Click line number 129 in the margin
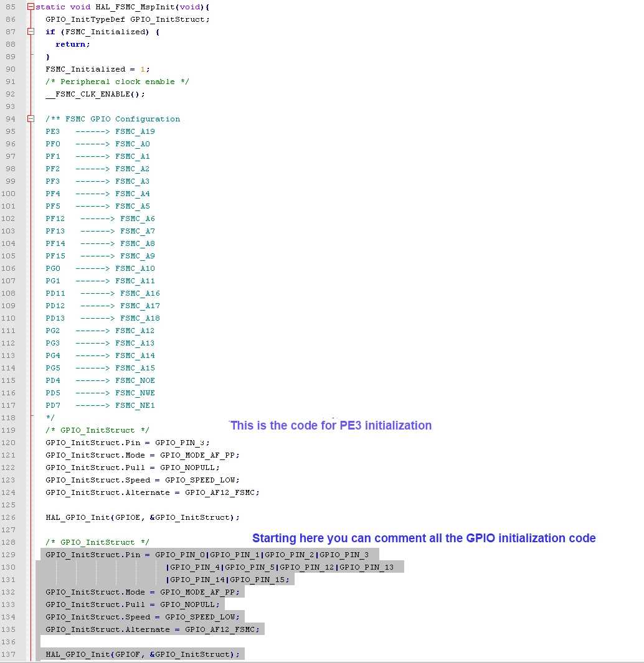The height and width of the screenshot is (663, 644). [9, 555]
